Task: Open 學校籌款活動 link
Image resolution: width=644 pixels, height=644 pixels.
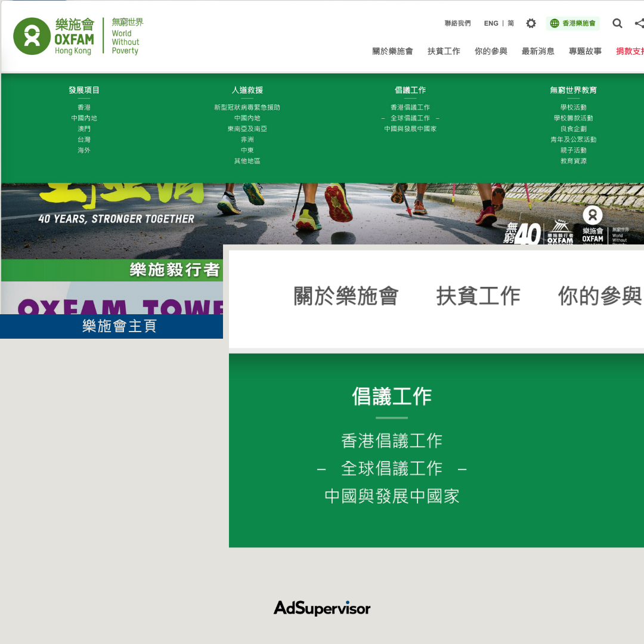Action: click(x=573, y=118)
